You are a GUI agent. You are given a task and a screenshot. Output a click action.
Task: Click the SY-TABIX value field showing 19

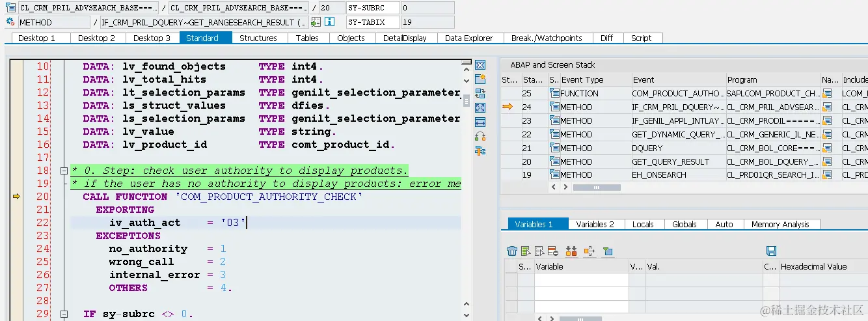(x=426, y=22)
